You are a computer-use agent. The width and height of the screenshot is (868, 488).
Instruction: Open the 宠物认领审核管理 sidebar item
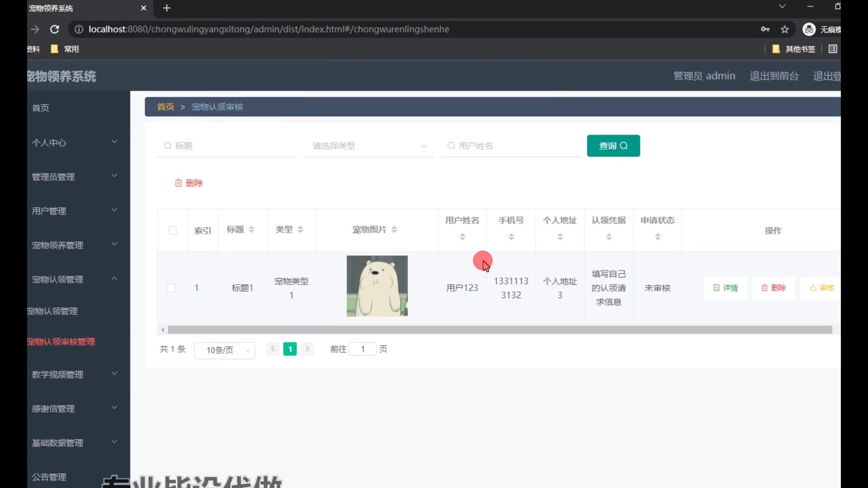61,342
